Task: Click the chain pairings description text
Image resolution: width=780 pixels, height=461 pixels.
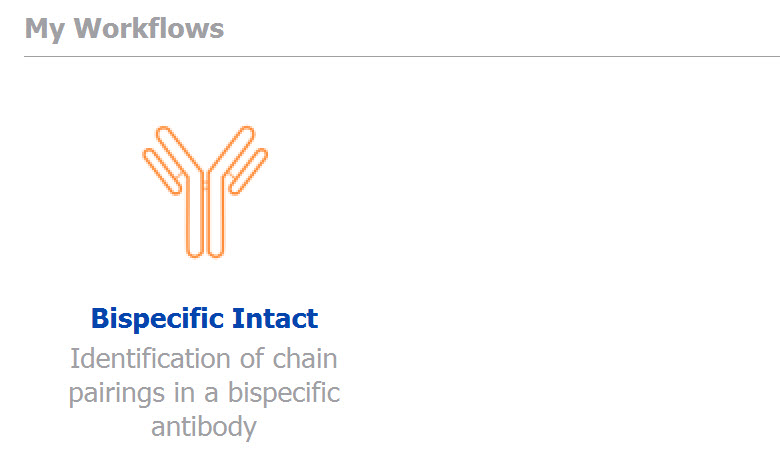Action: point(204,392)
